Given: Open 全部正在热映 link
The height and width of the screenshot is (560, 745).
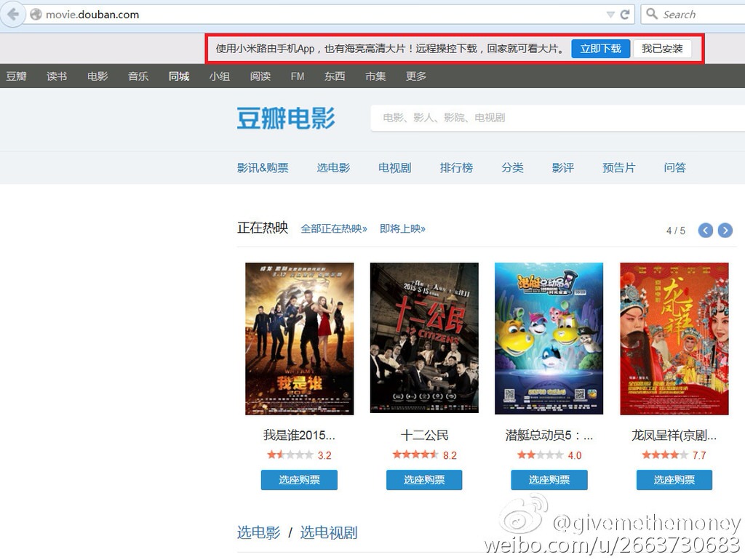Looking at the screenshot, I should (334, 229).
